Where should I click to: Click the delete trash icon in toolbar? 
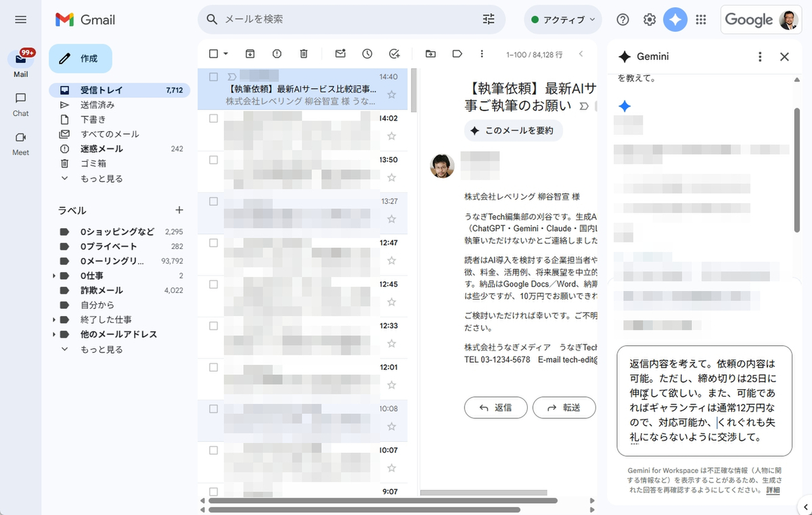[304, 53]
